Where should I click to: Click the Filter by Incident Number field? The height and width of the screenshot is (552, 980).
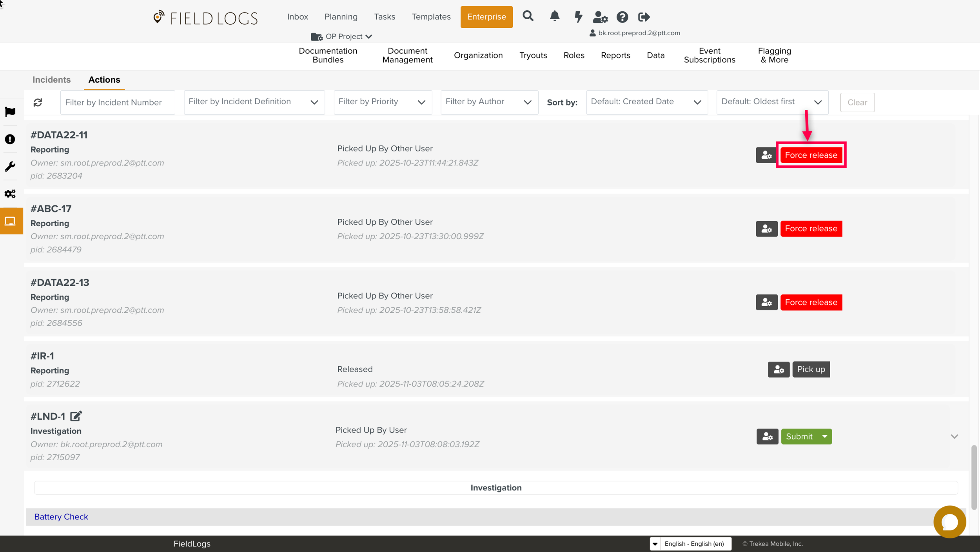point(118,102)
